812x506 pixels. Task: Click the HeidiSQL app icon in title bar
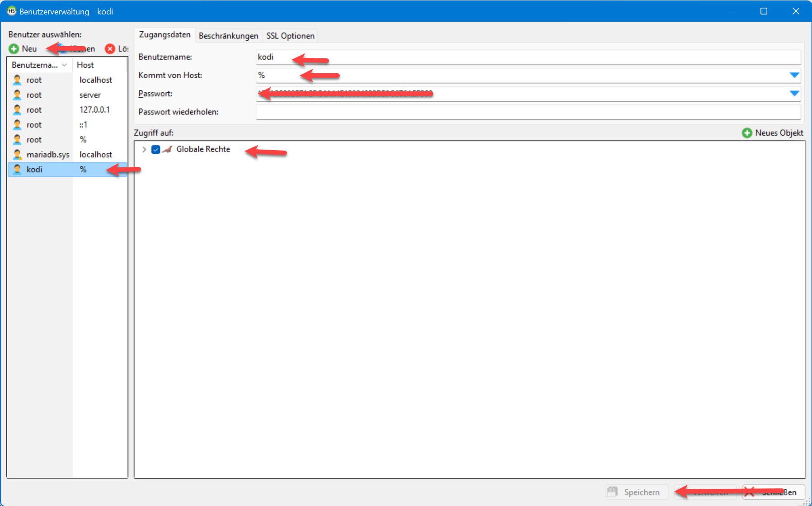coord(11,11)
